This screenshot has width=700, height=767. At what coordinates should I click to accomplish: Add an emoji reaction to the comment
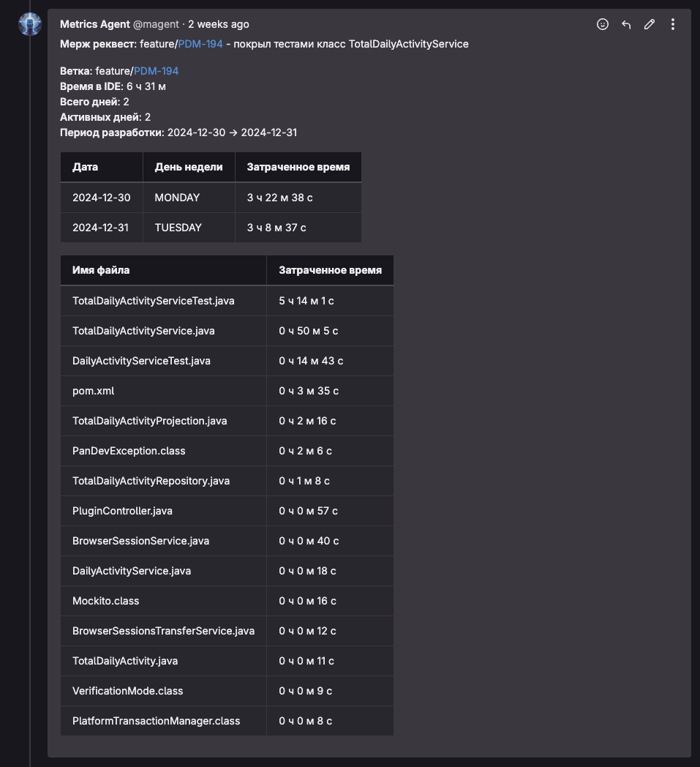(x=602, y=24)
